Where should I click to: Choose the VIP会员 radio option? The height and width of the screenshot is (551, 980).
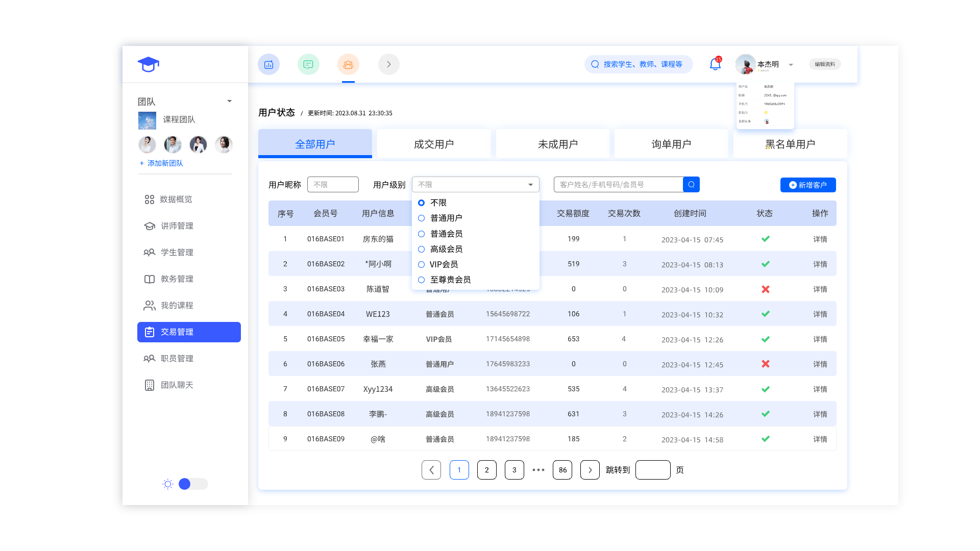tap(422, 264)
